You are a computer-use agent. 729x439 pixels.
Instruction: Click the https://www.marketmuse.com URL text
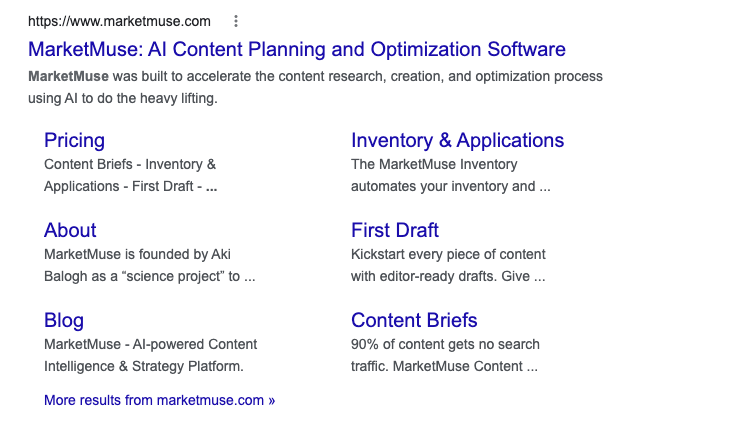(x=119, y=21)
